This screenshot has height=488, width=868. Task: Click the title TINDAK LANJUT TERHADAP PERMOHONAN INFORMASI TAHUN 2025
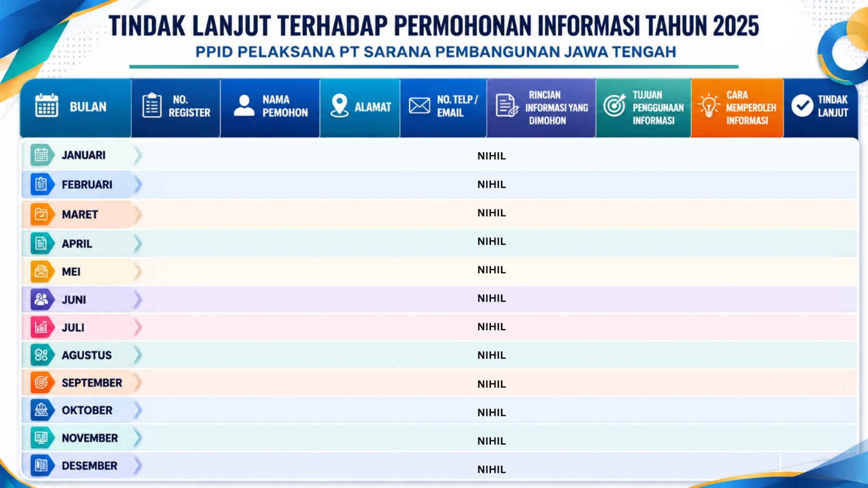434,26
